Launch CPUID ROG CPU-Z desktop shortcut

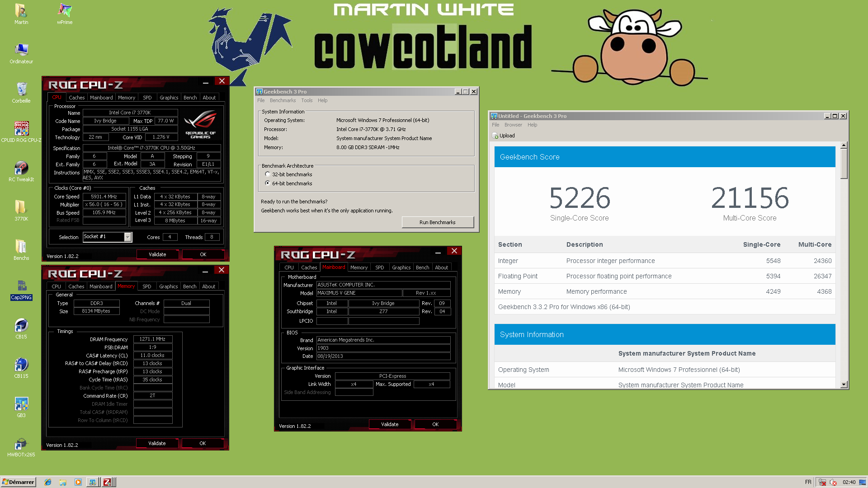point(21,131)
